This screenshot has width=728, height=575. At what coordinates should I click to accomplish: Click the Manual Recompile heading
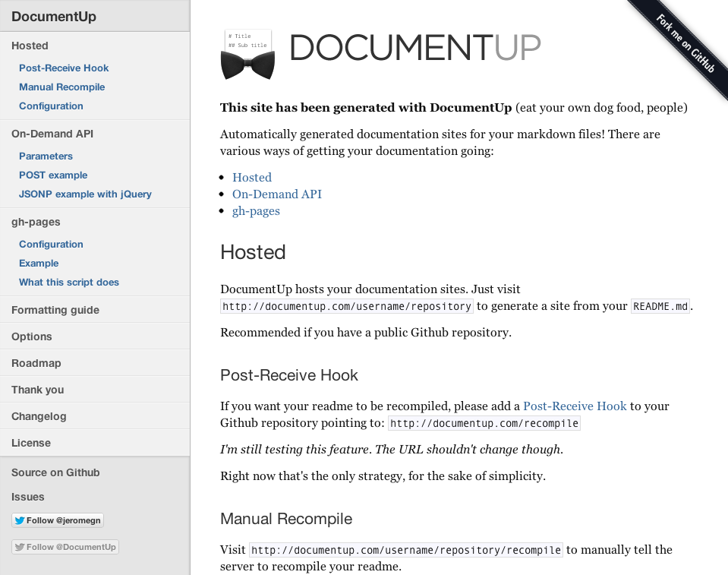point(286,519)
